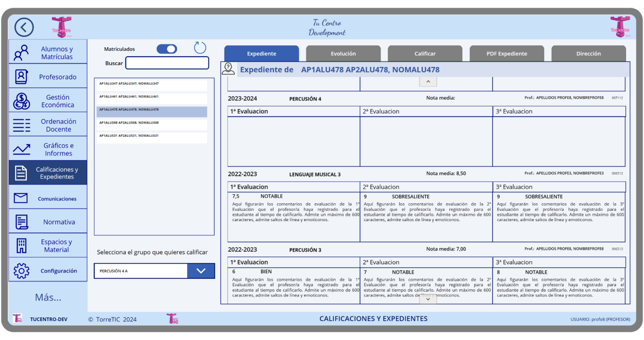Image resolution: width=644 pixels, height=340 pixels.
Task: Select student AP1ALU461 AP2ALU461, NOMALU461
Action: click(x=152, y=99)
